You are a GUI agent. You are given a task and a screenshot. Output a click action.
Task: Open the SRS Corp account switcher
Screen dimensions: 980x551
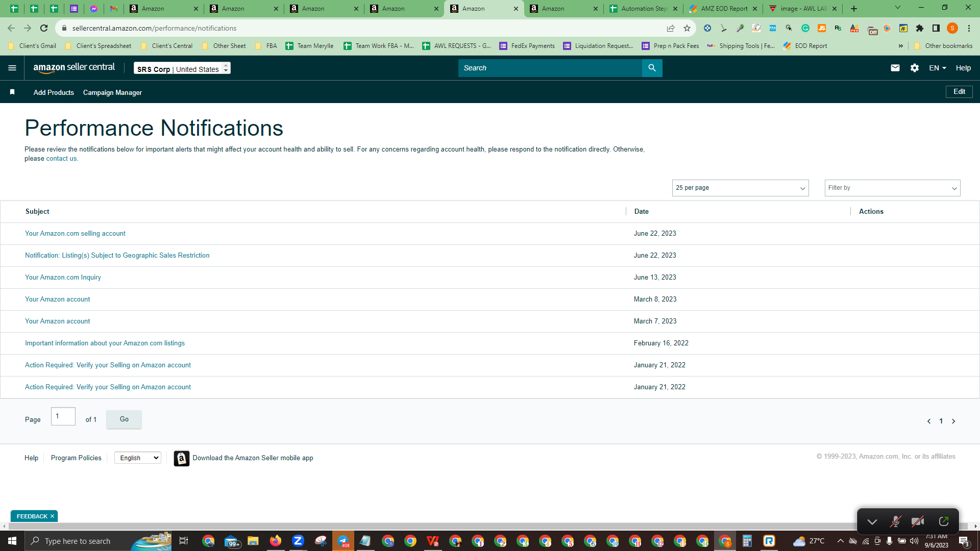click(x=182, y=68)
